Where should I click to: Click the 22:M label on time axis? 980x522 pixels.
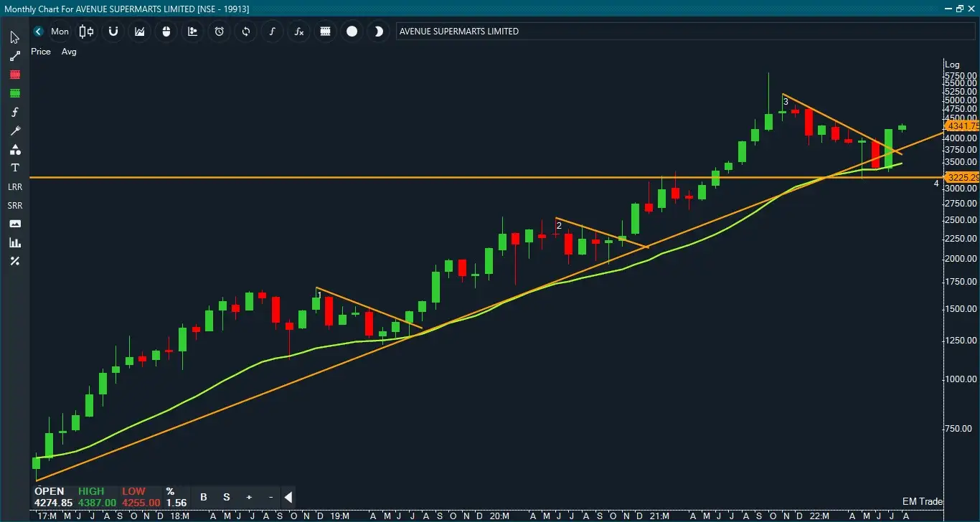819,516
